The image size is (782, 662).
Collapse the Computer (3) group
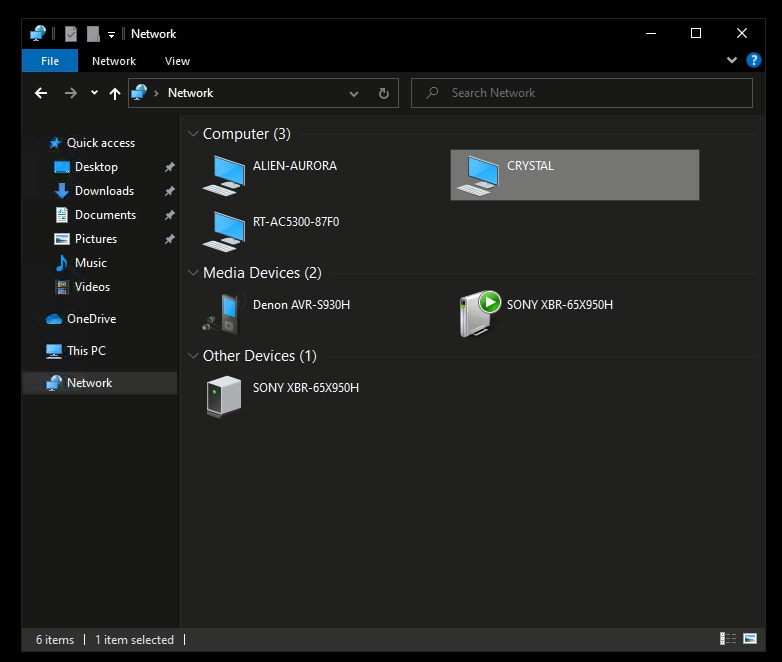point(193,134)
